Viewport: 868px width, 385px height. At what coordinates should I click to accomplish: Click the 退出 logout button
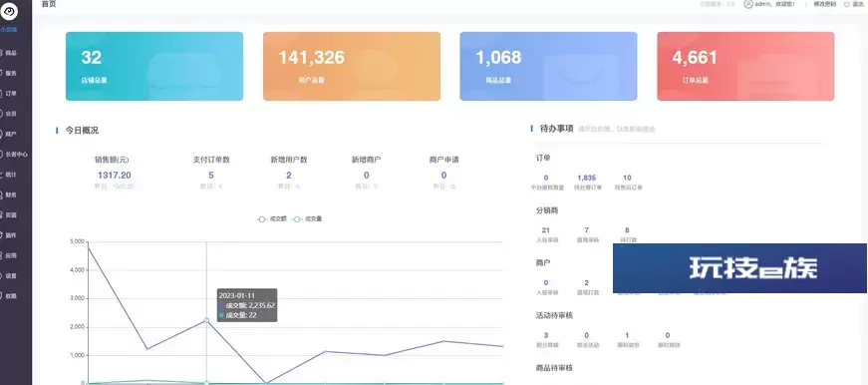(855, 4)
